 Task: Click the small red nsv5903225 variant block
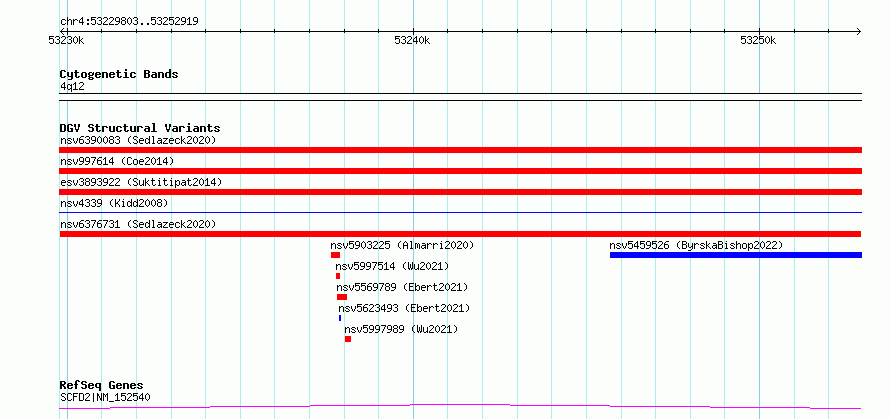tap(335, 255)
